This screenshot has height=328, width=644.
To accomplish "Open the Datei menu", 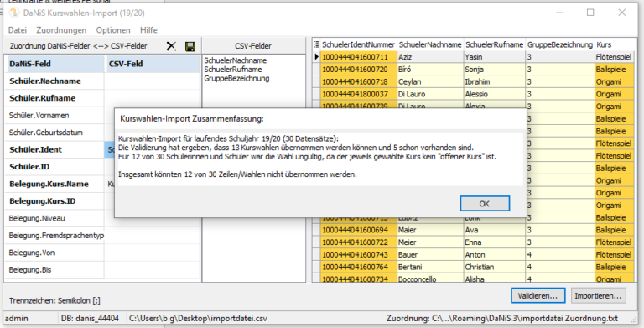I will (18, 30).
